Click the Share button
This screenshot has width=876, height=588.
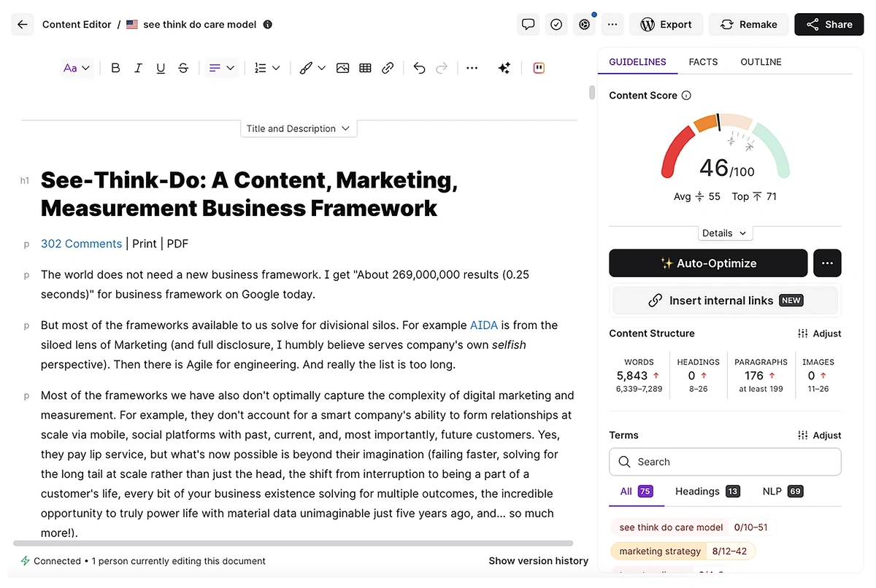829,24
